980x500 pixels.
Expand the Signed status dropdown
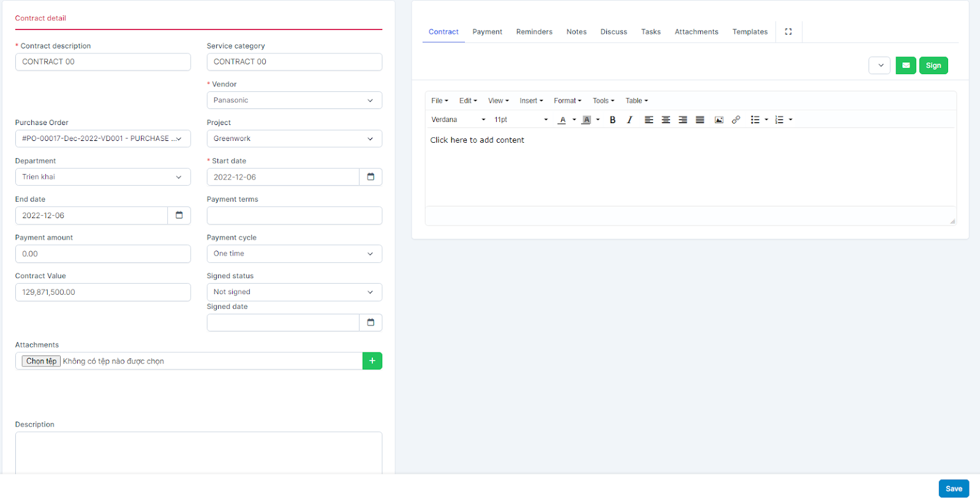pos(294,292)
